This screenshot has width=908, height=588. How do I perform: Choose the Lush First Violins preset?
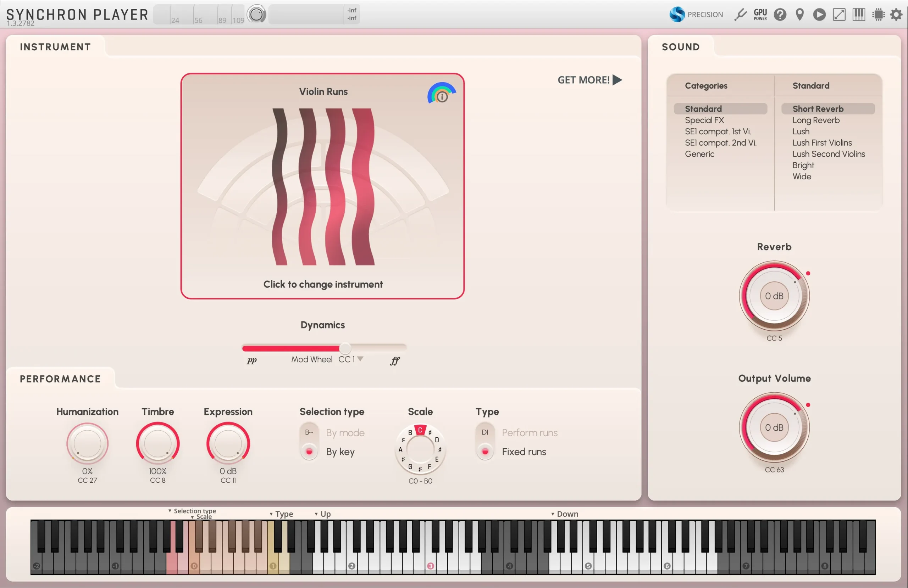pyautogui.click(x=822, y=142)
